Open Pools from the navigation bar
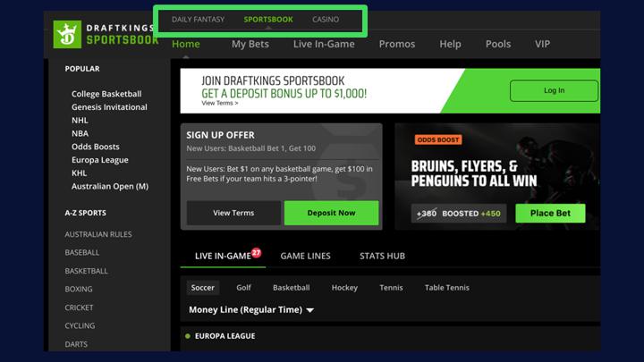Viewport: 644px width, 362px height. pyautogui.click(x=498, y=44)
